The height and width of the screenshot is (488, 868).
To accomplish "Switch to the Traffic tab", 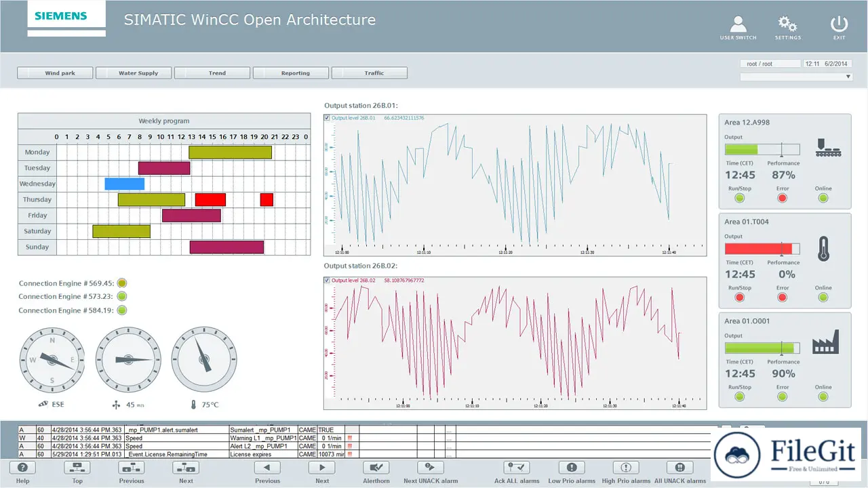I will click(370, 73).
